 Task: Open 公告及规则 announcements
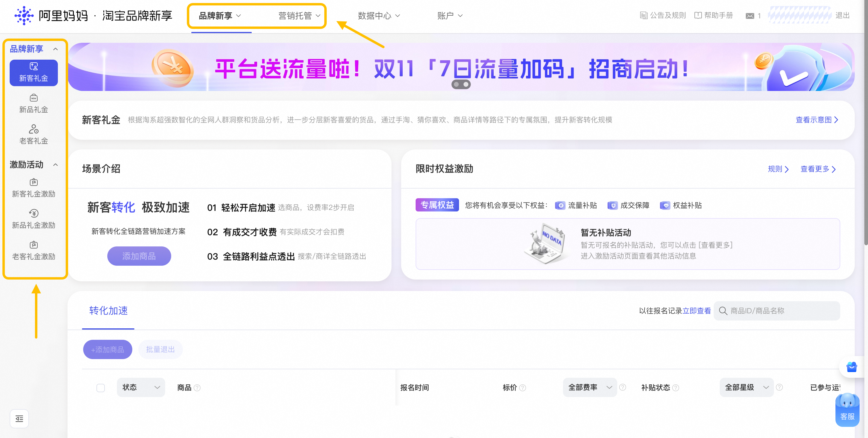pyautogui.click(x=663, y=15)
